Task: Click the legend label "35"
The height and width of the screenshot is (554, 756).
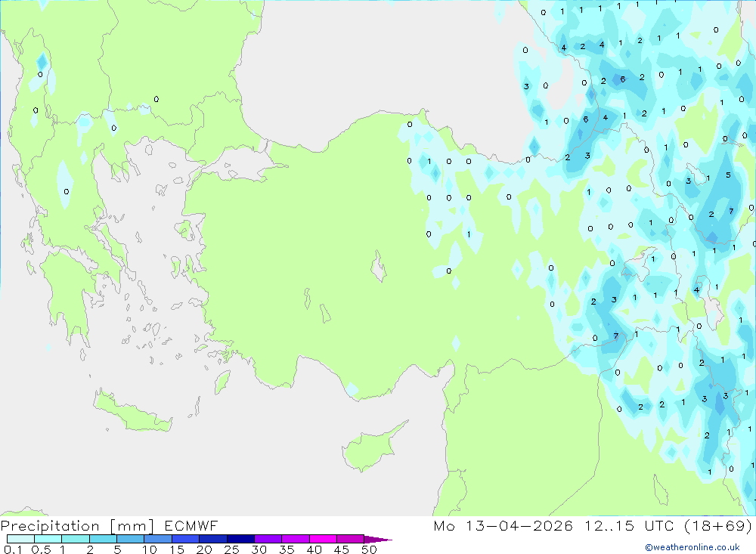Action: pyautogui.click(x=287, y=549)
